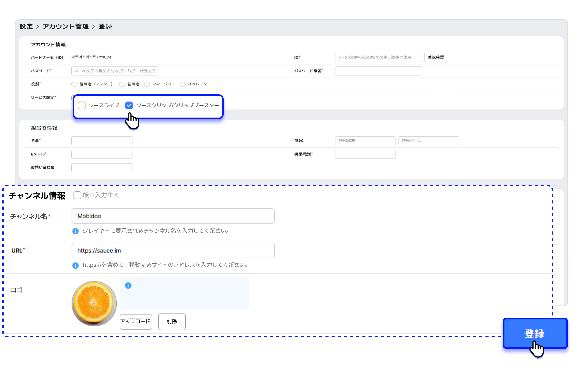Screen dimensions: 588x372
Task: Click the 所属部署 input field
Action: pyautogui.click(x=365, y=141)
